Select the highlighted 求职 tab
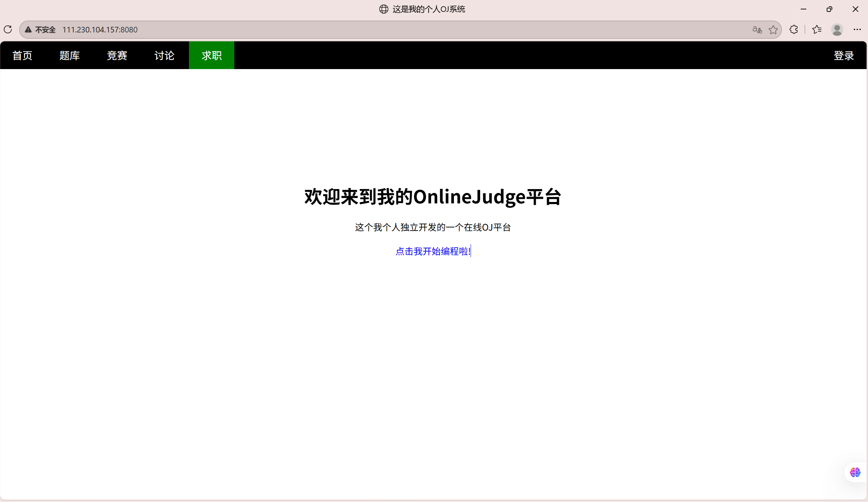Viewport: 868px width, 502px height. click(212, 55)
